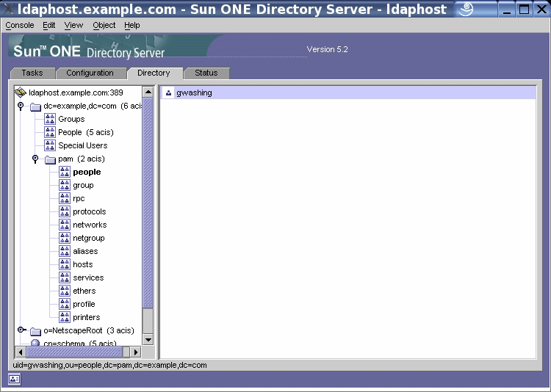This screenshot has width=551, height=392.
Task: Click the rpc entry icon
Action: [x=65, y=198]
